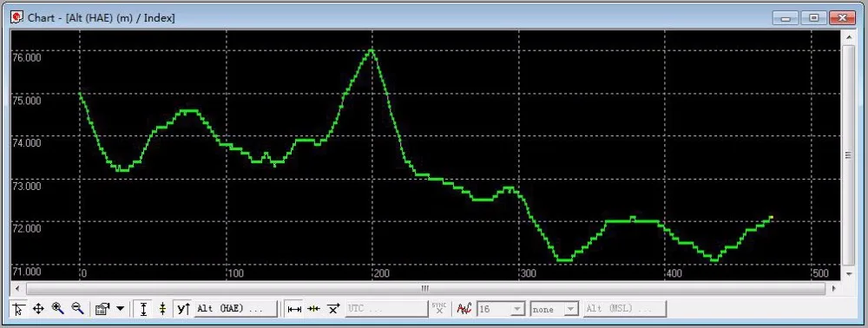Toggle Y-axis fit-to-range button
The height and width of the screenshot is (328, 868).
(143, 309)
